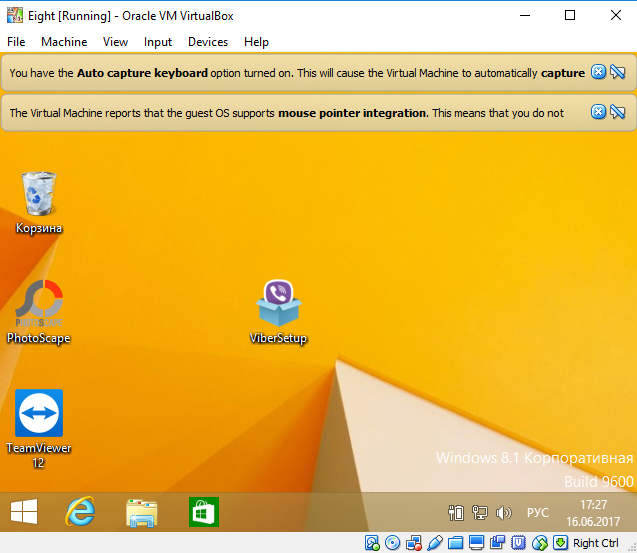
Task: Select the ViberSetup installer icon
Action: [278, 312]
